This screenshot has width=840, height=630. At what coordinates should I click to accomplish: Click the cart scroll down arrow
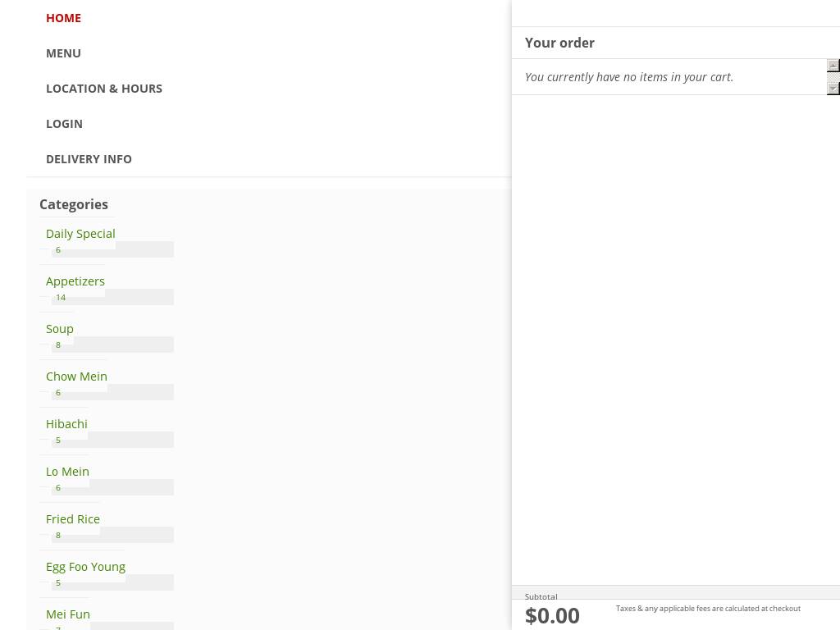(x=833, y=88)
